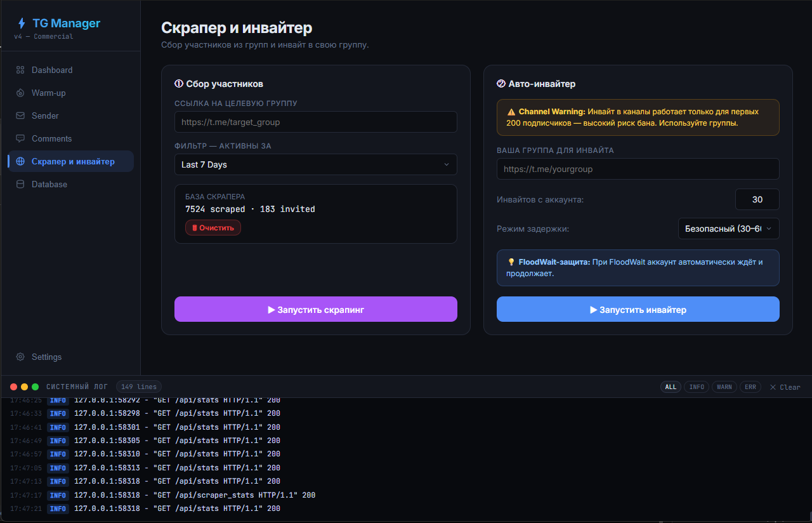This screenshot has width=812, height=523.
Task: Focus the invites per account number field
Action: [757, 199]
